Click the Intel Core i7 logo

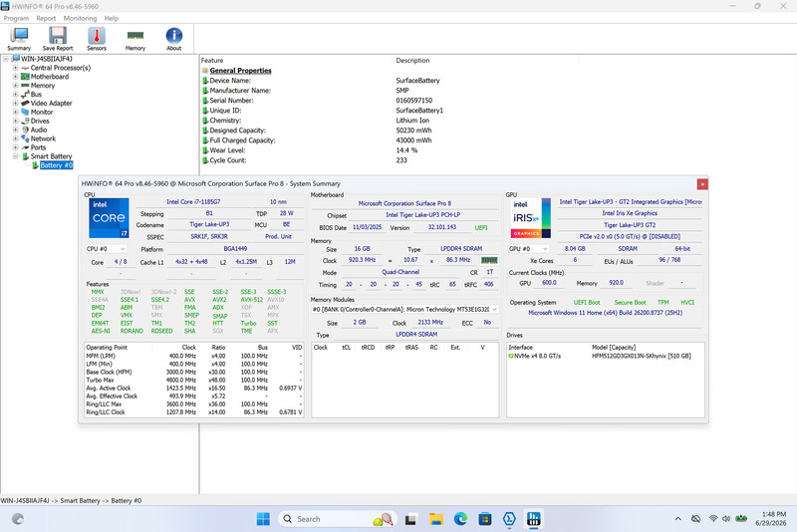(109, 218)
